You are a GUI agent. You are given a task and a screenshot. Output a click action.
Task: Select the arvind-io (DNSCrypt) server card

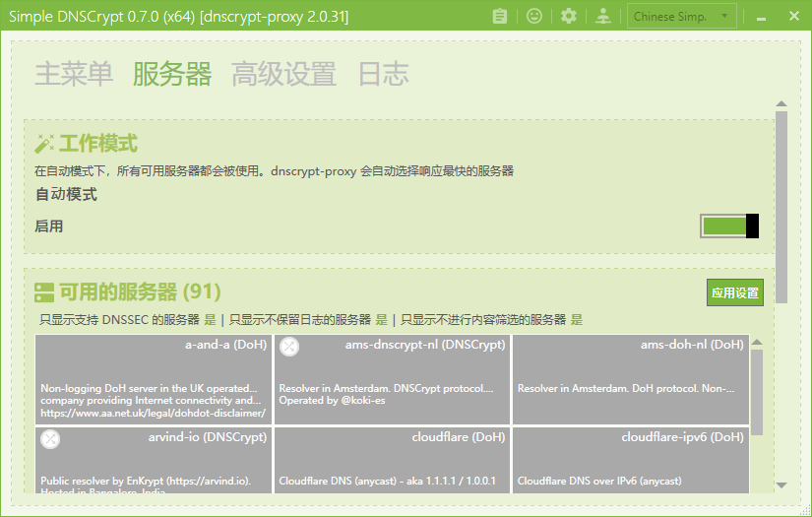pos(154,460)
